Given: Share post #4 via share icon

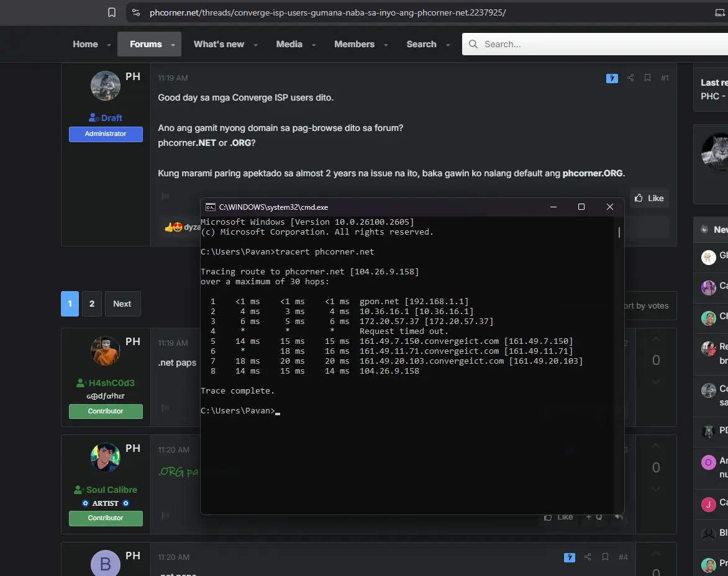Looking at the screenshot, I should point(588,557).
